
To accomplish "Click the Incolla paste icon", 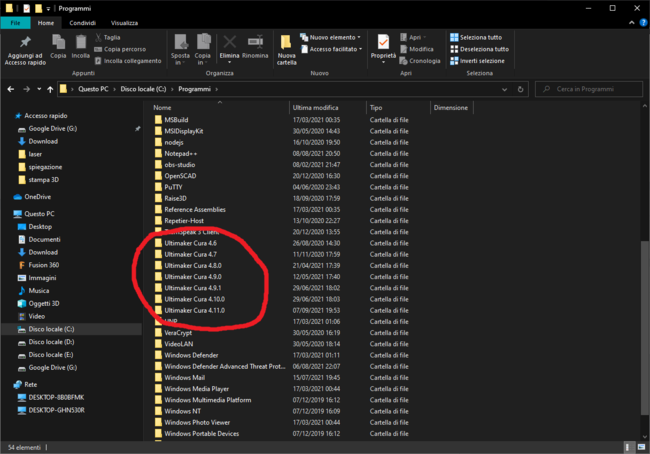I will click(80, 44).
